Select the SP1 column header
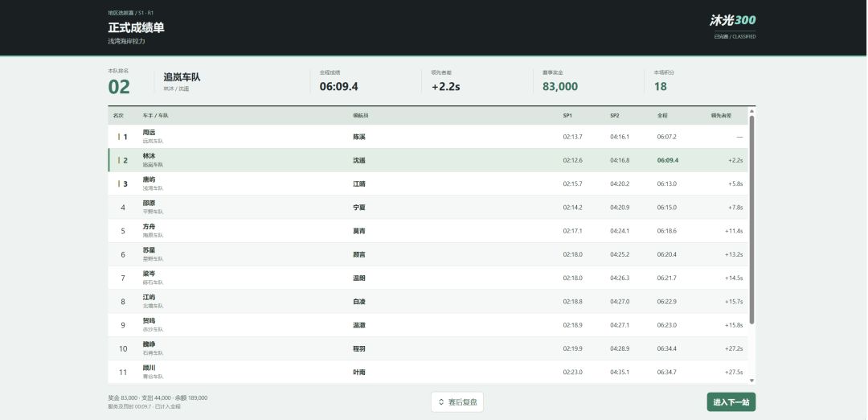 pyautogui.click(x=567, y=116)
